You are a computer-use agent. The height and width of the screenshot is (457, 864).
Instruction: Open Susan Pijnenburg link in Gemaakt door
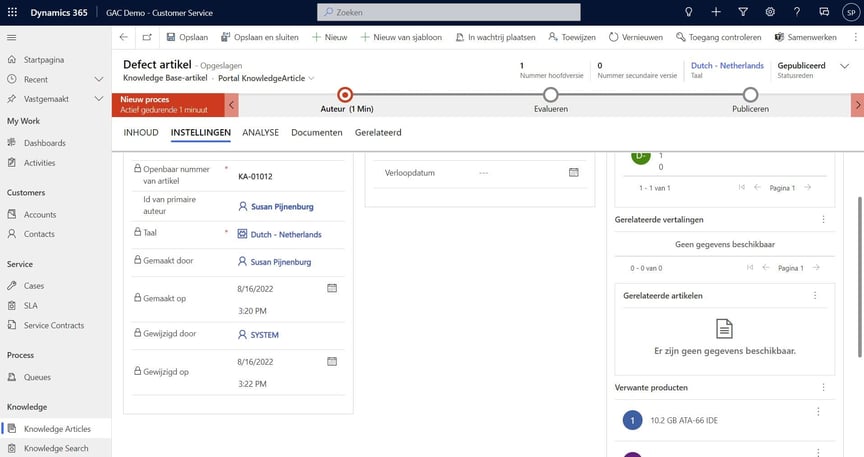pos(280,262)
